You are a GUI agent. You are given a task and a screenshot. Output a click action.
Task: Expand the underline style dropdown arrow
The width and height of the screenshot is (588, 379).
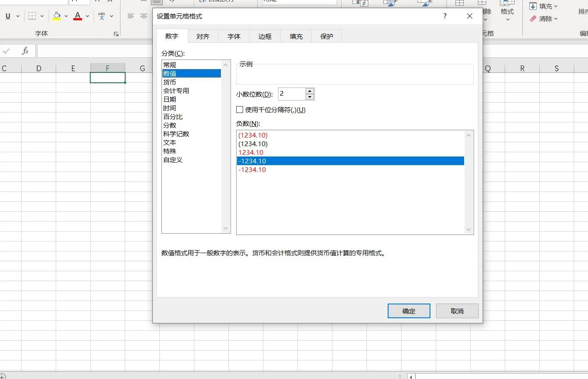[18, 16]
